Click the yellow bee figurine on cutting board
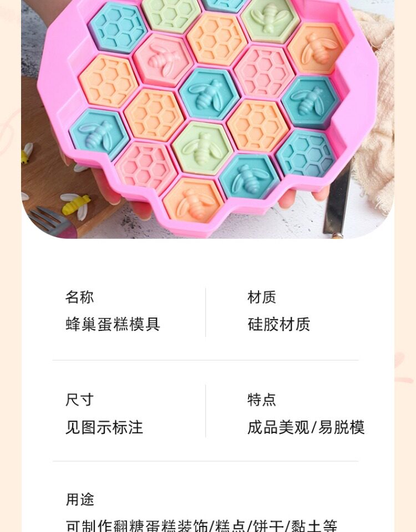Screen dimensions: 416x532 (75, 203)
